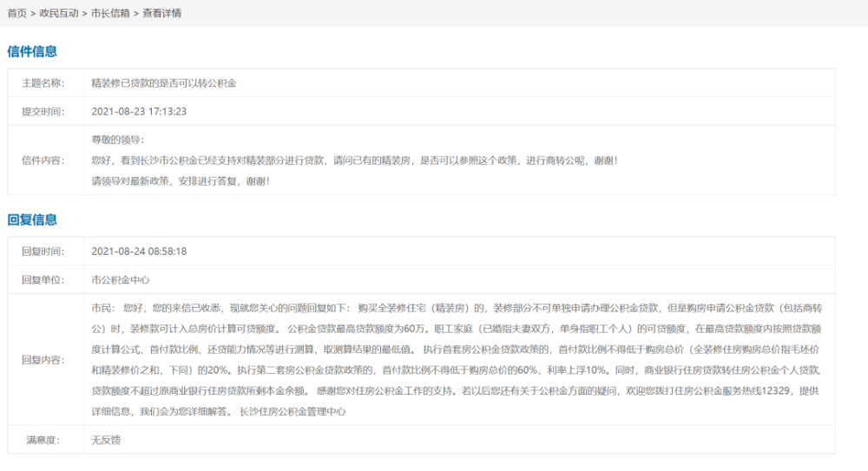Click the line 请领导对最新政策，安排进行答复

[x=181, y=181]
